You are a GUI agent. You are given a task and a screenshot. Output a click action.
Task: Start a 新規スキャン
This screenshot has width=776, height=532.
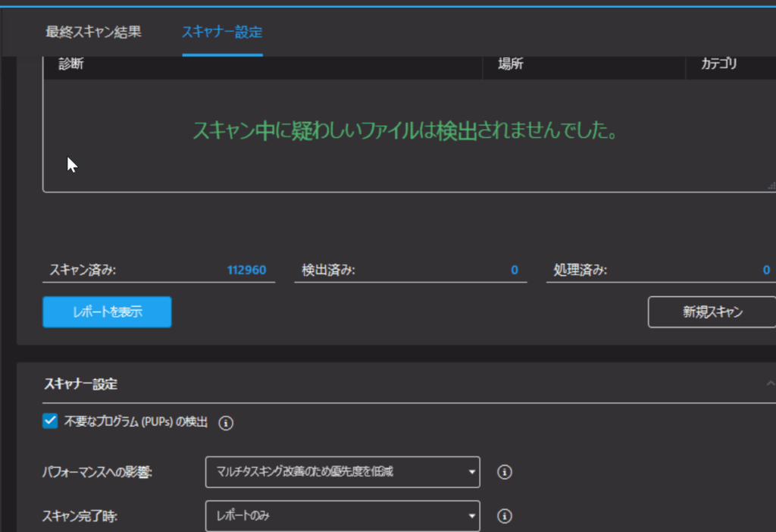click(712, 311)
